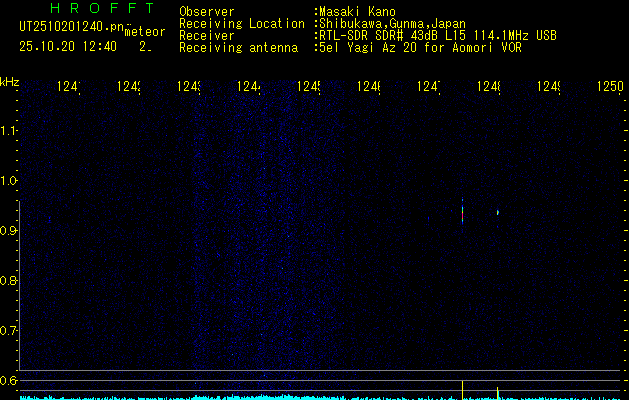Click the RTL-SDR receiver description line
The image size is (629, 400).
[438, 36]
